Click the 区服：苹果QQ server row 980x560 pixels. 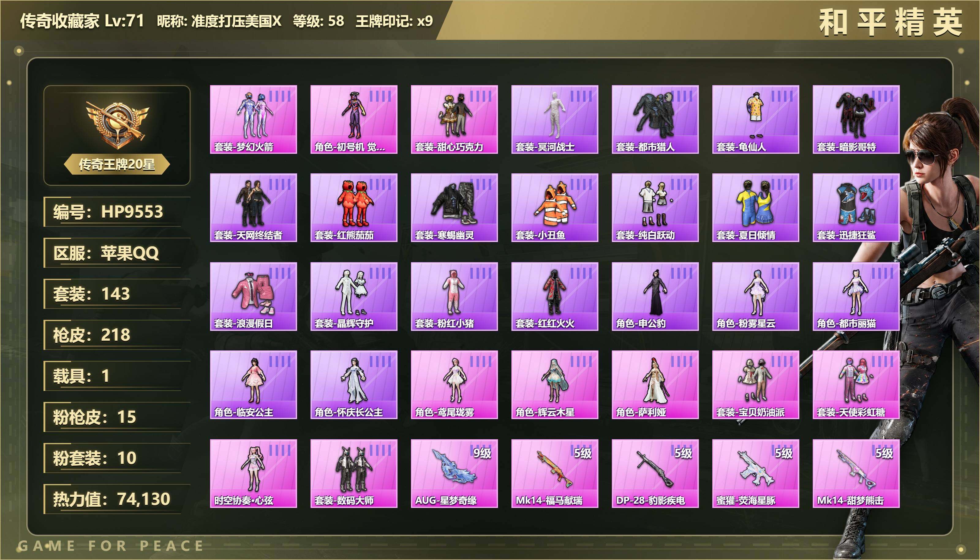pyautogui.click(x=117, y=253)
